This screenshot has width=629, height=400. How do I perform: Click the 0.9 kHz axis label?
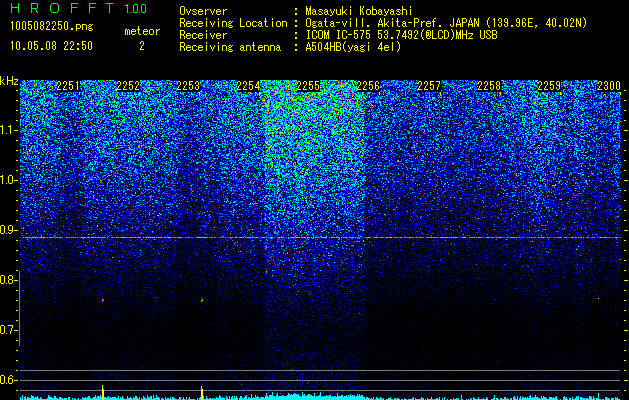point(8,230)
